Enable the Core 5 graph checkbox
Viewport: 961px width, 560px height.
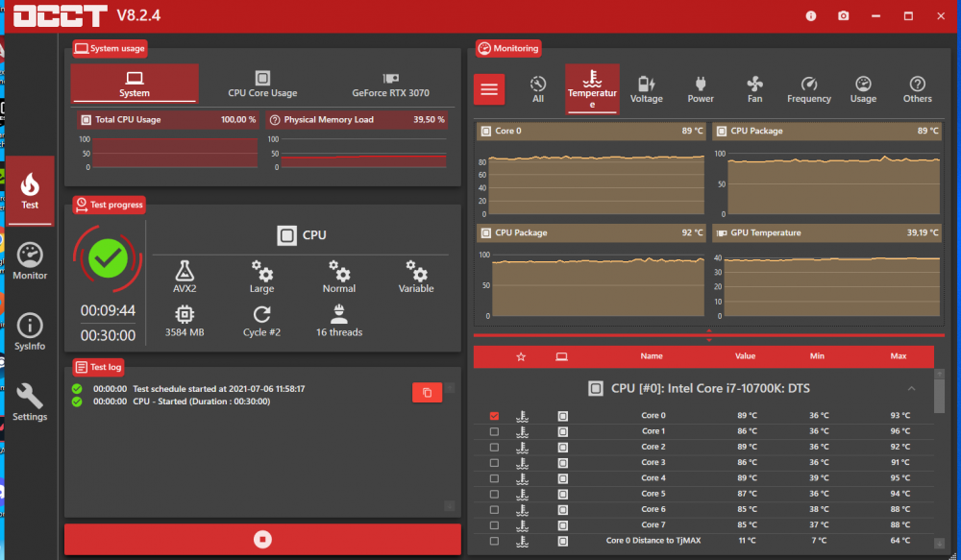coord(494,494)
